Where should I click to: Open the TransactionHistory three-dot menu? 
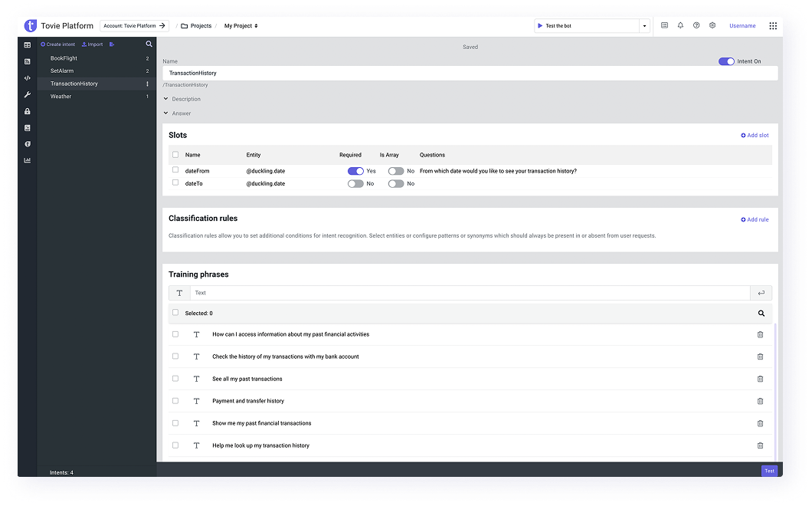(148, 84)
